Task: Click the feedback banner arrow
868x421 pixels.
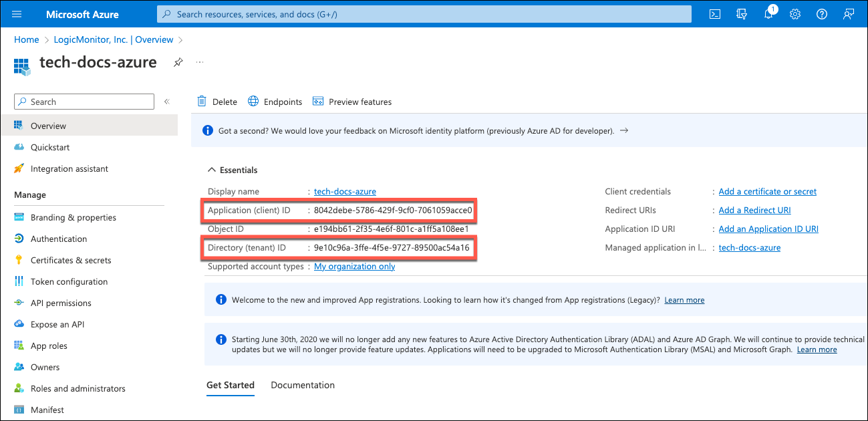Action: point(624,131)
